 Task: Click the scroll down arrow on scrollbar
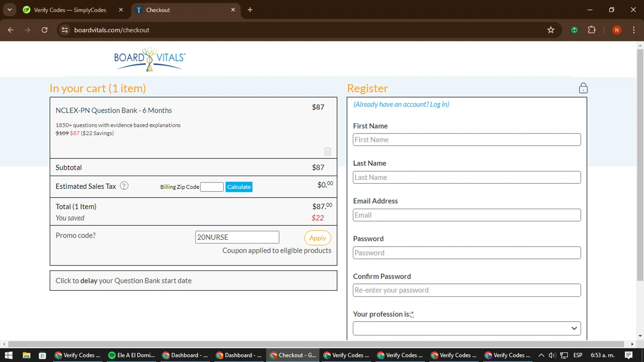pyautogui.click(x=640, y=336)
